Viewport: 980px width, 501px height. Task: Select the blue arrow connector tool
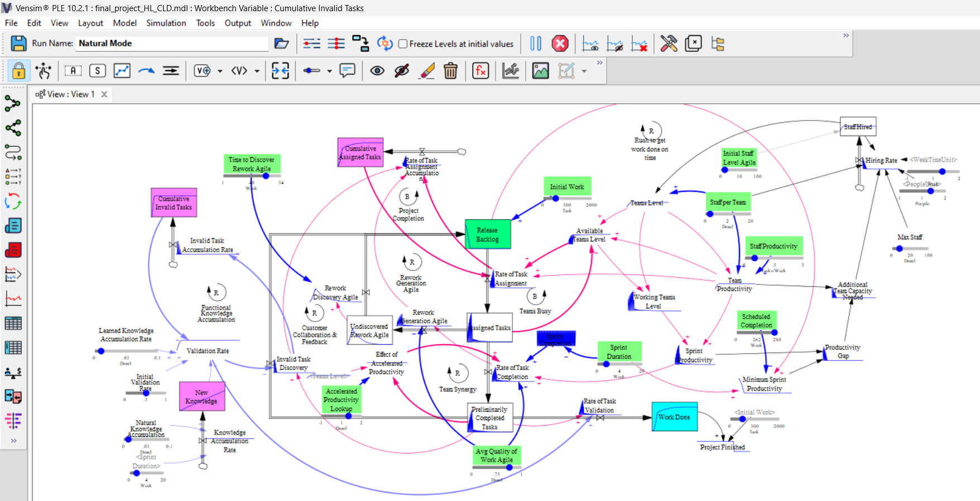(x=146, y=71)
